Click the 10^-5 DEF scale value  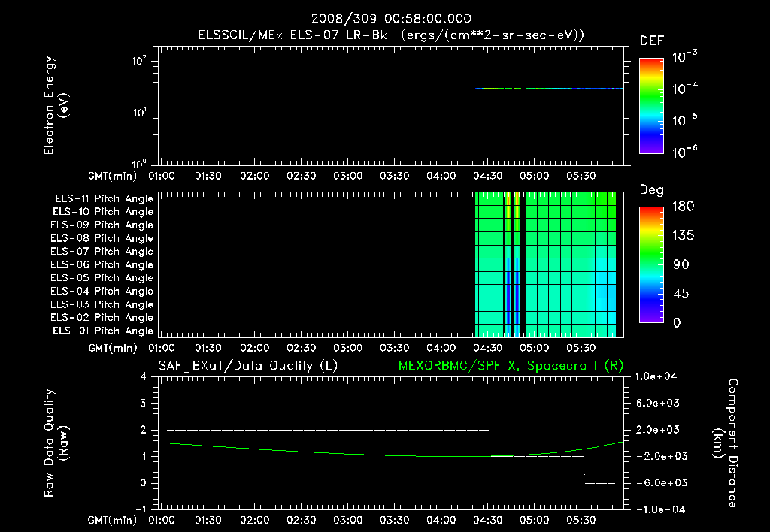coord(684,120)
